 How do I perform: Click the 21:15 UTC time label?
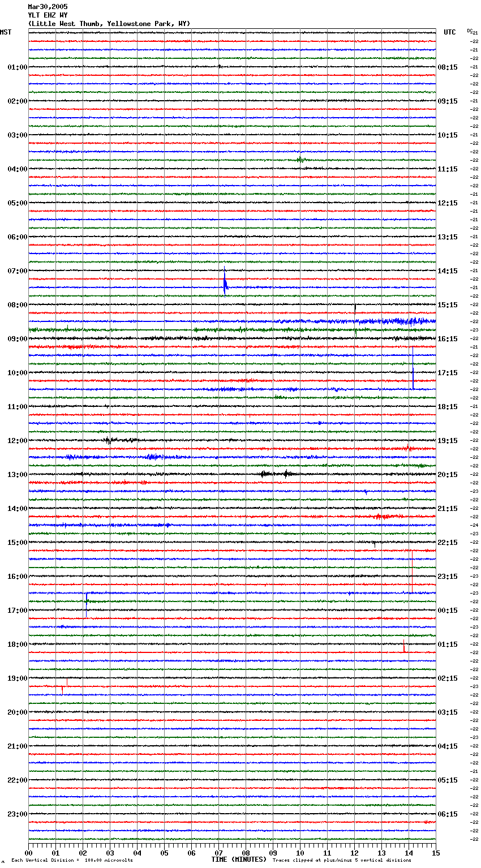(x=448, y=509)
